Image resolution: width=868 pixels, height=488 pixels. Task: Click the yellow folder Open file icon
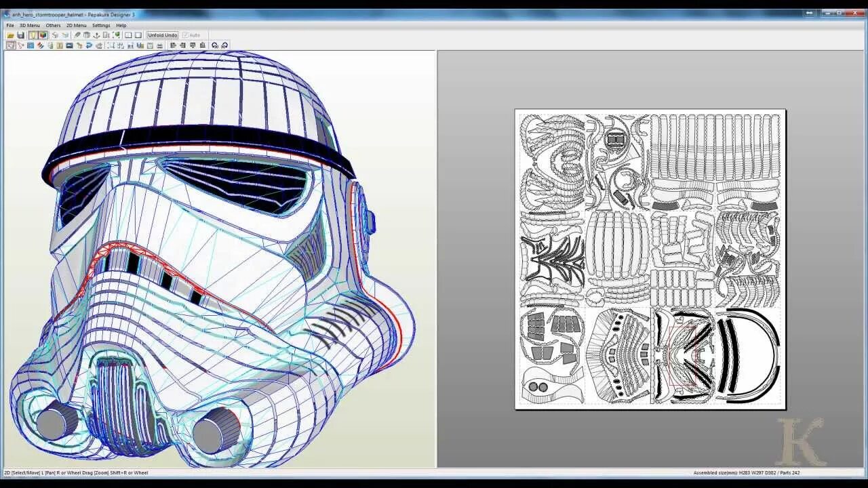tap(11, 35)
